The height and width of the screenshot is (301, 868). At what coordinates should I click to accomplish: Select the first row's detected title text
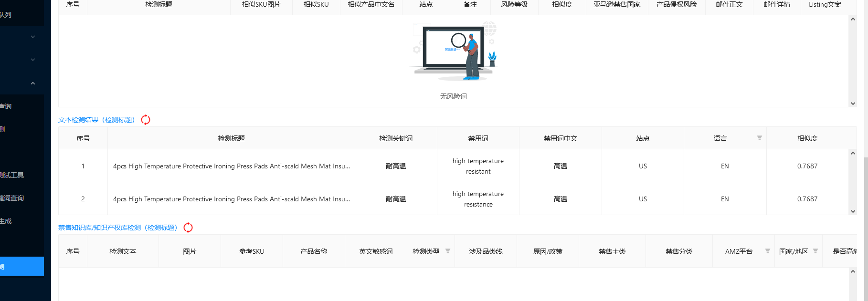231,166
